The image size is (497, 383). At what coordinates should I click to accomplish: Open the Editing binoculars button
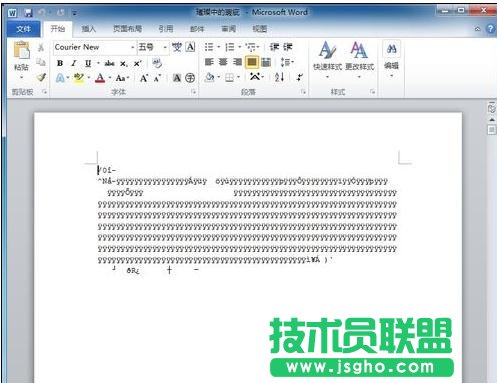391,59
